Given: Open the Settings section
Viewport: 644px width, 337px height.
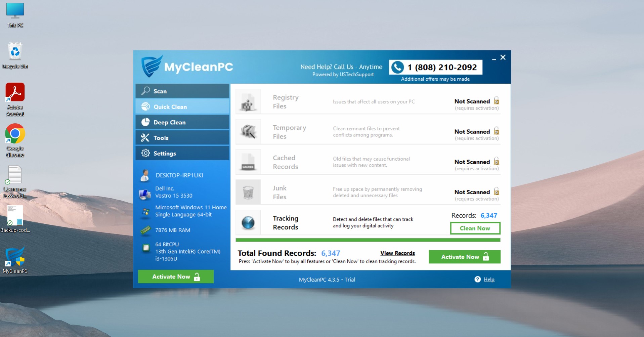Looking at the screenshot, I should click(x=182, y=153).
